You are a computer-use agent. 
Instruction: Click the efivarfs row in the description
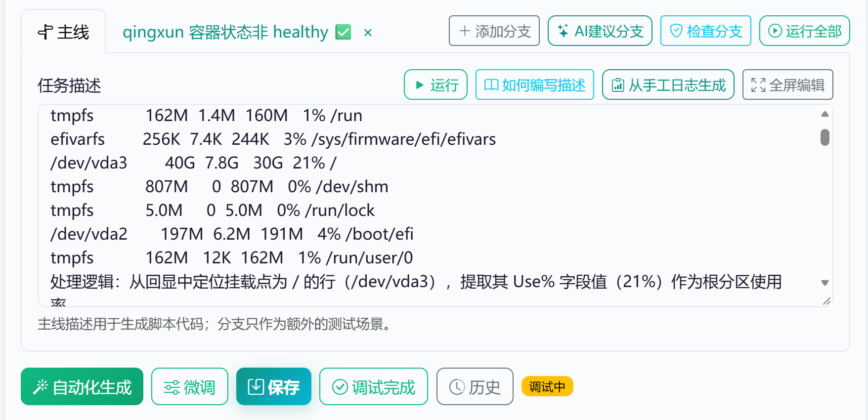273,139
